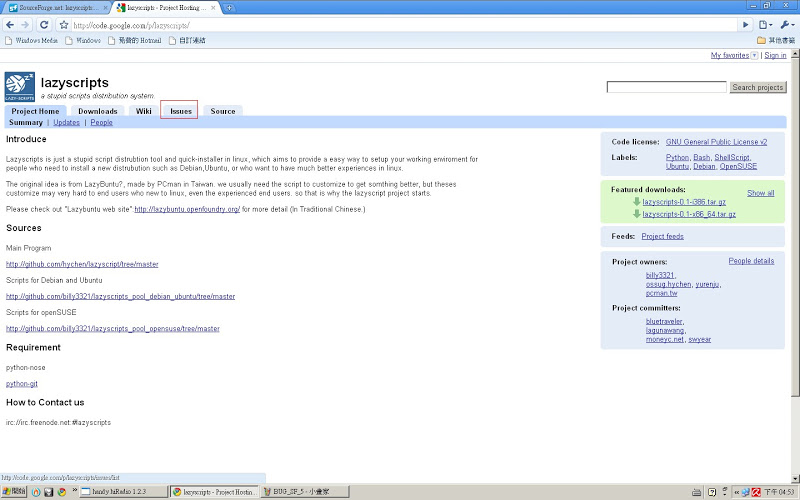This screenshot has width=800, height=500.
Task: Click the Go arrow beside address bar
Action: point(745,24)
